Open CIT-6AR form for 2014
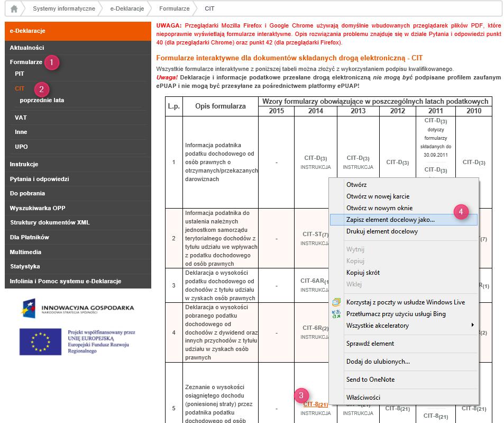This screenshot has height=423, width=504. 314,281
